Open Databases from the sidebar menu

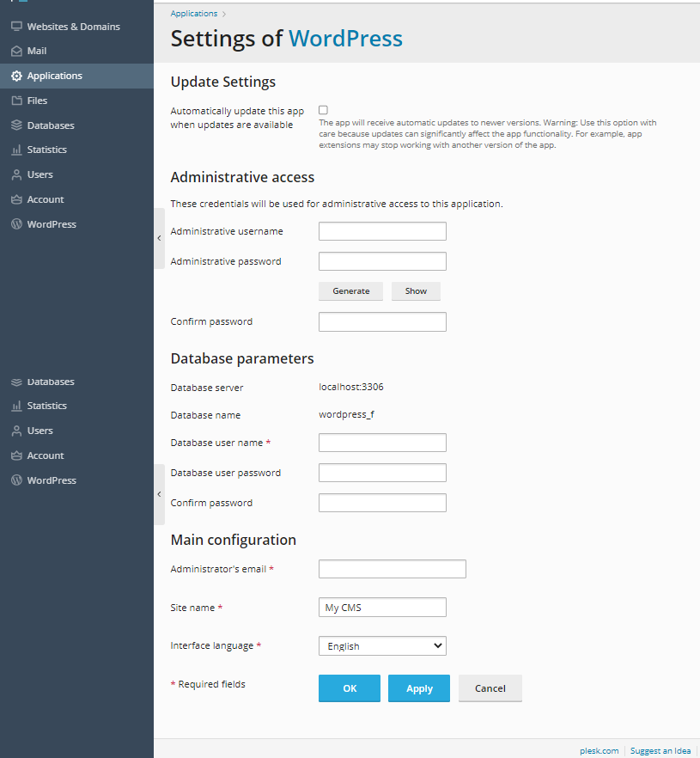tap(50, 125)
